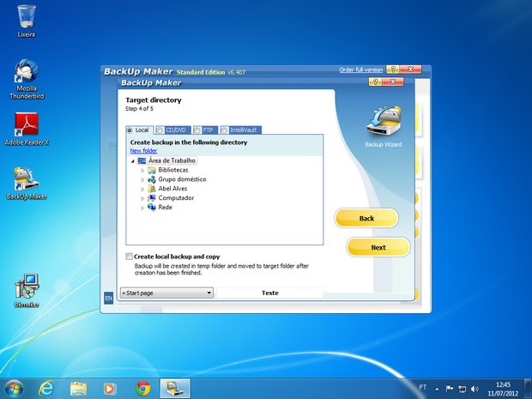Select the FTP radio tab
Screen dimensions: 532x399
pyautogui.click(x=205, y=130)
